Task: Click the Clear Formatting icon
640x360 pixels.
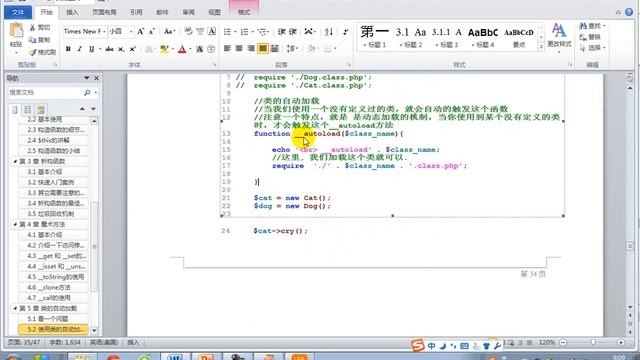Action: point(188,31)
